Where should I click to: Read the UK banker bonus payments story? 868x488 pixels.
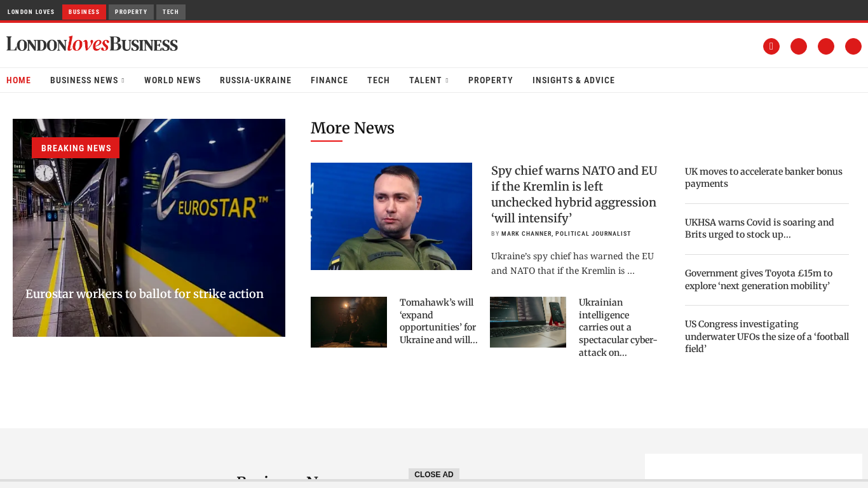763,178
